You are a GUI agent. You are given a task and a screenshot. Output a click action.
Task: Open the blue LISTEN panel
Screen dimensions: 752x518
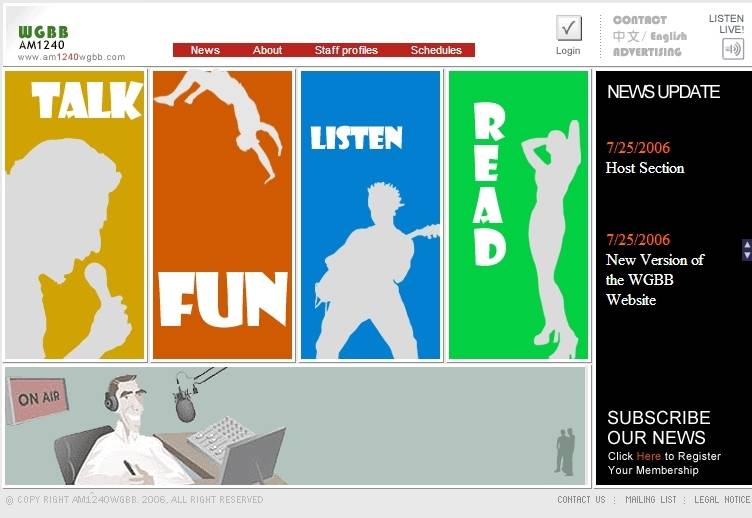tap(370, 215)
